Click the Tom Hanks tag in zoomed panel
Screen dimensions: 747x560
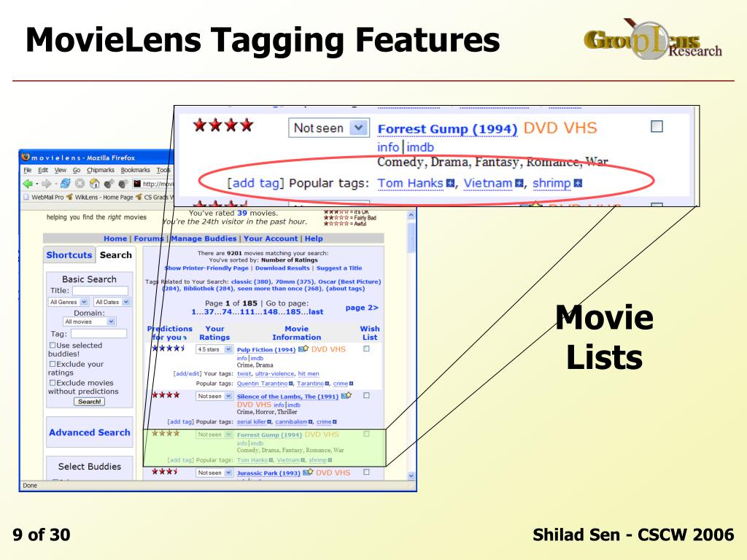click(410, 183)
